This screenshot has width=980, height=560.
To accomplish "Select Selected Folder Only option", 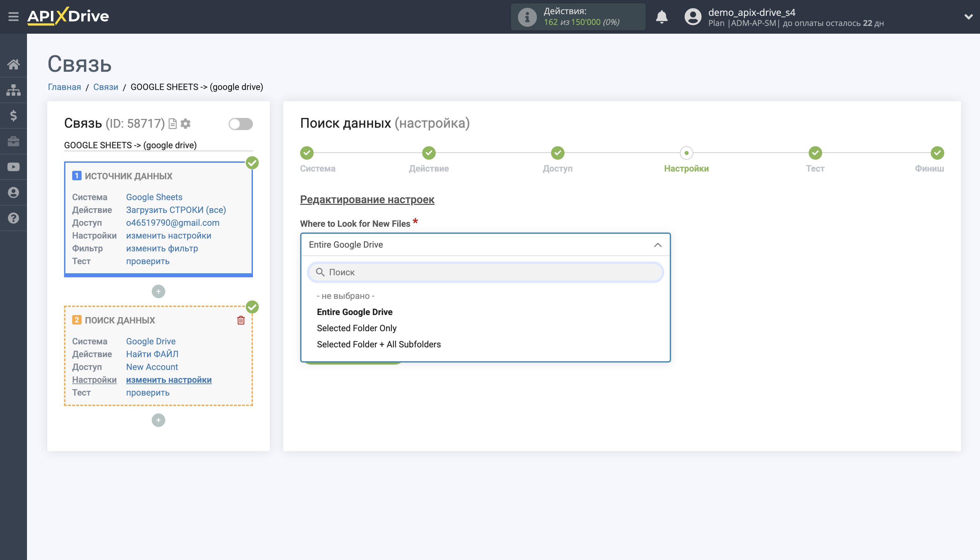I will [356, 328].
